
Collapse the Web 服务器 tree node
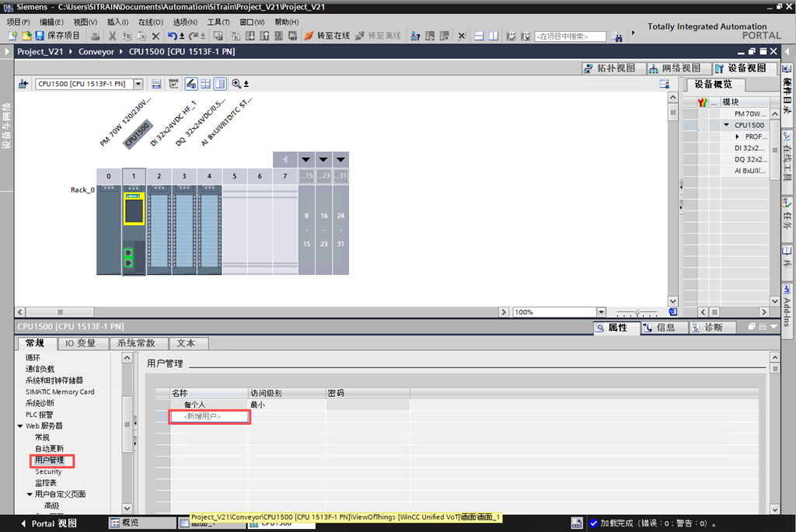pyautogui.click(x=20, y=426)
